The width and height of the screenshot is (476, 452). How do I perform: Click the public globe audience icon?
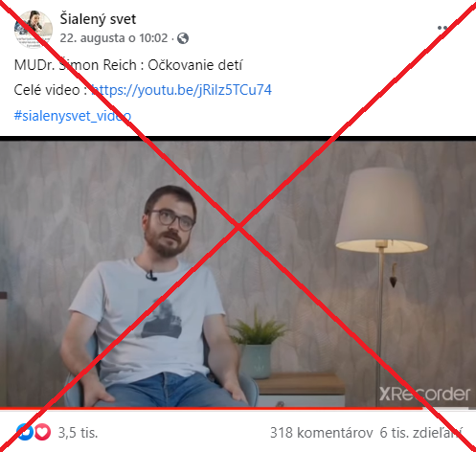pyautogui.click(x=183, y=38)
